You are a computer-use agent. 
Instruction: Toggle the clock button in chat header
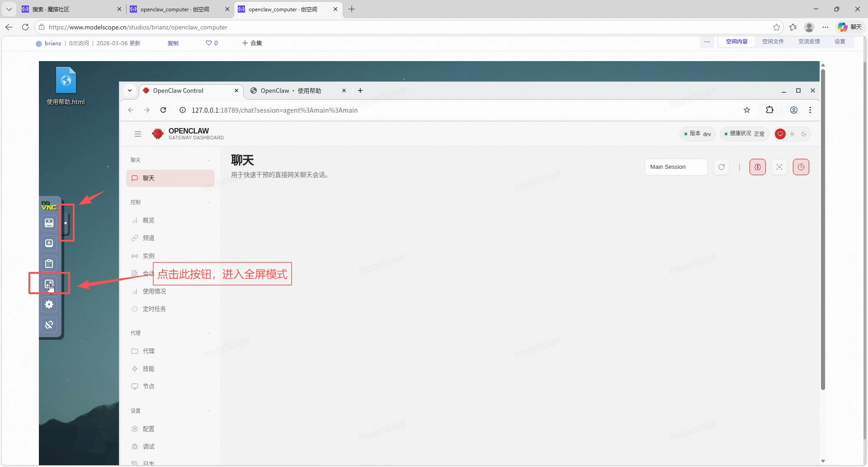pos(801,167)
